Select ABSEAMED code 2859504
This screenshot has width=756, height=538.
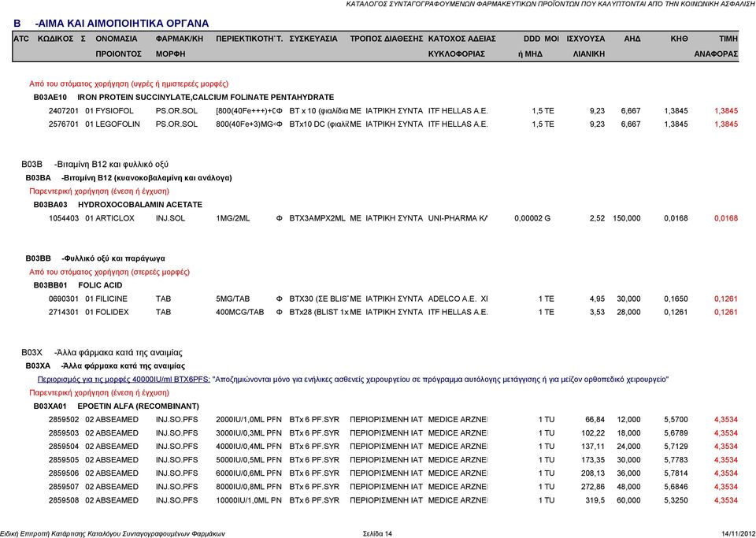click(64, 447)
